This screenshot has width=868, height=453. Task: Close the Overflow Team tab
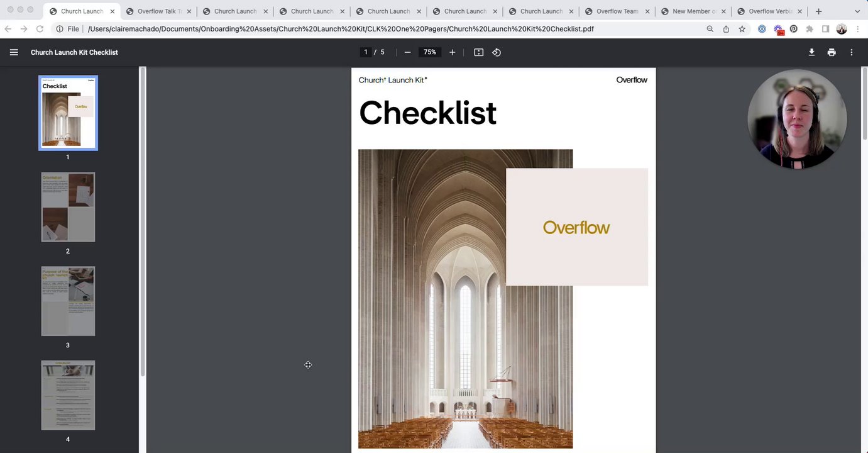click(x=647, y=11)
